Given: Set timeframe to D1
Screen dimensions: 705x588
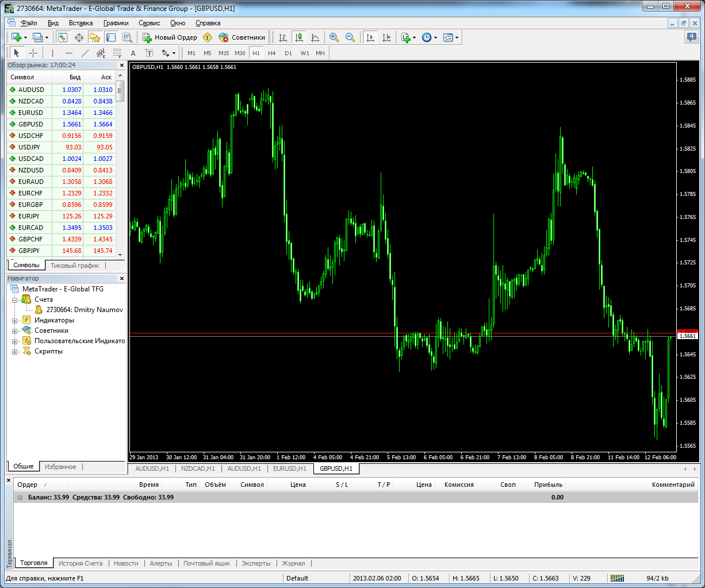Looking at the screenshot, I should pyautogui.click(x=288, y=53).
